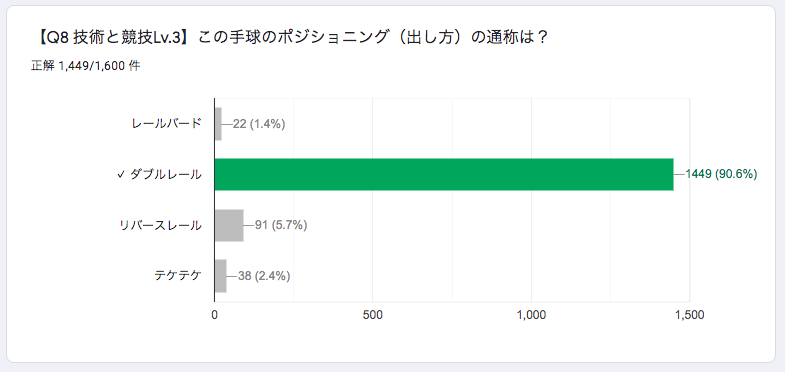Image resolution: width=785 pixels, height=372 pixels.
Task: Click the 500 axis tick label
Action: [373, 315]
